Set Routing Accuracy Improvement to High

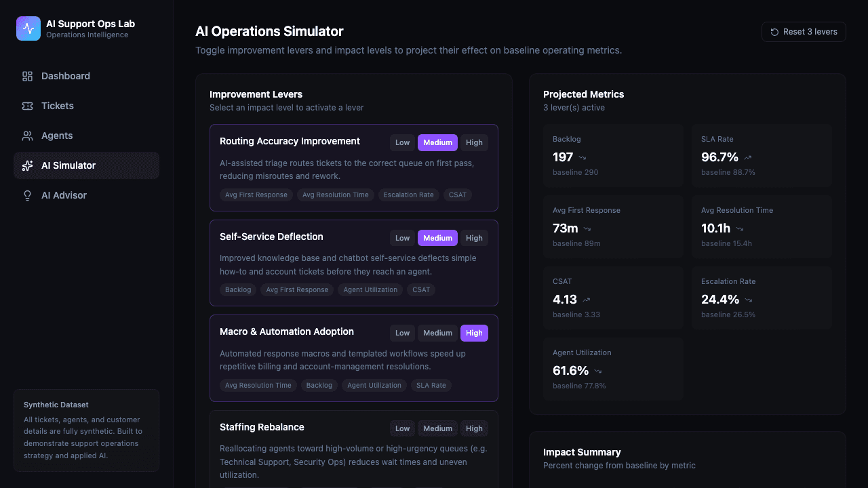(475, 142)
